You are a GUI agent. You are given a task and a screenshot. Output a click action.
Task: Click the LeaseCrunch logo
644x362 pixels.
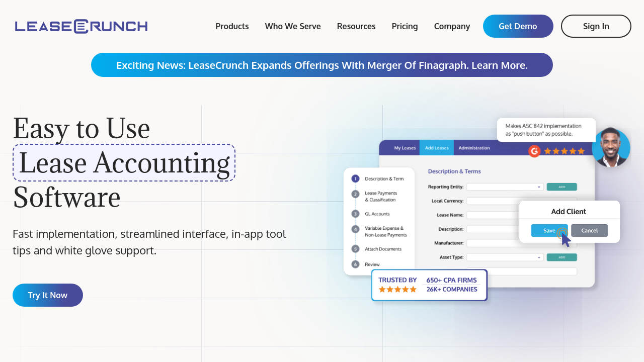81,26
